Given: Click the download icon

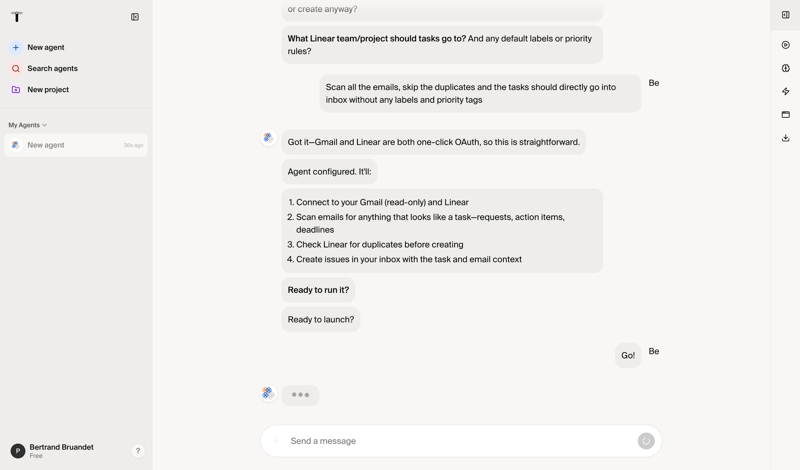Looking at the screenshot, I should pyautogui.click(x=786, y=138).
